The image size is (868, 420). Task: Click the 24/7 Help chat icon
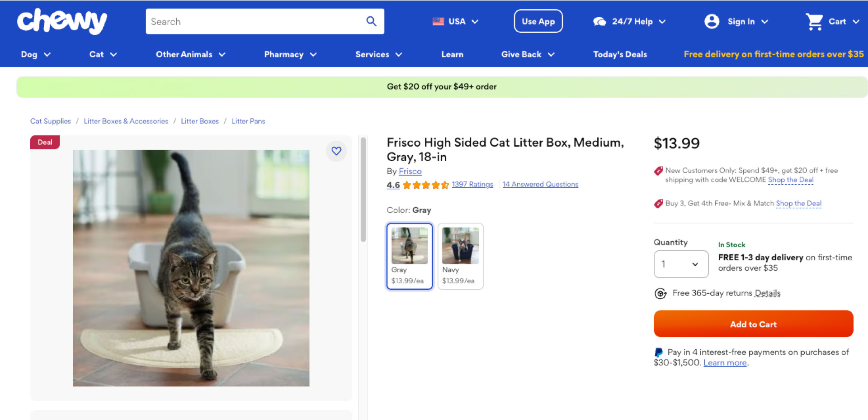coord(599,21)
